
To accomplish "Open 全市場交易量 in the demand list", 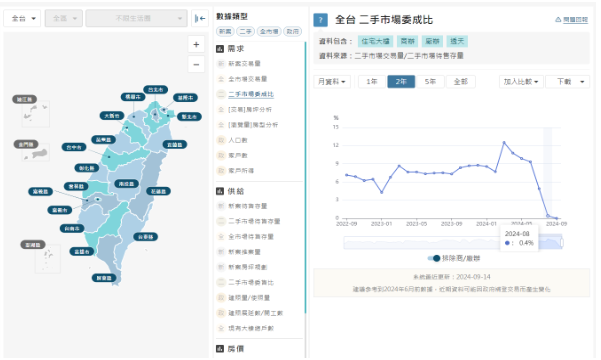I will (248, 79).
